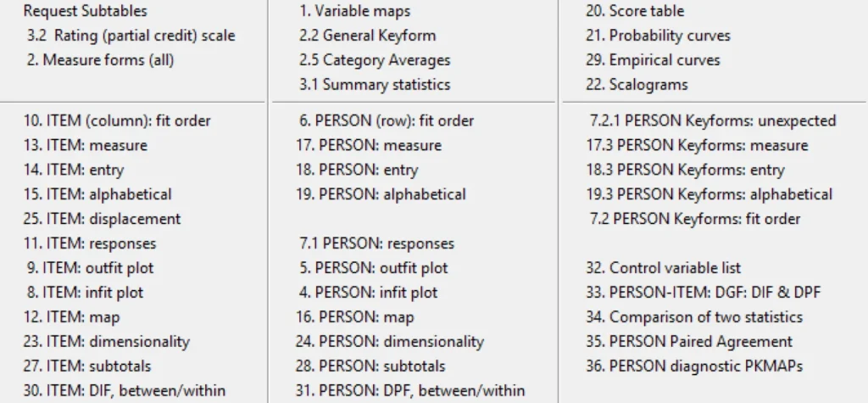Choose 2. Measure forms (all)
Viewport: 868px width, 403px height.
100,60
